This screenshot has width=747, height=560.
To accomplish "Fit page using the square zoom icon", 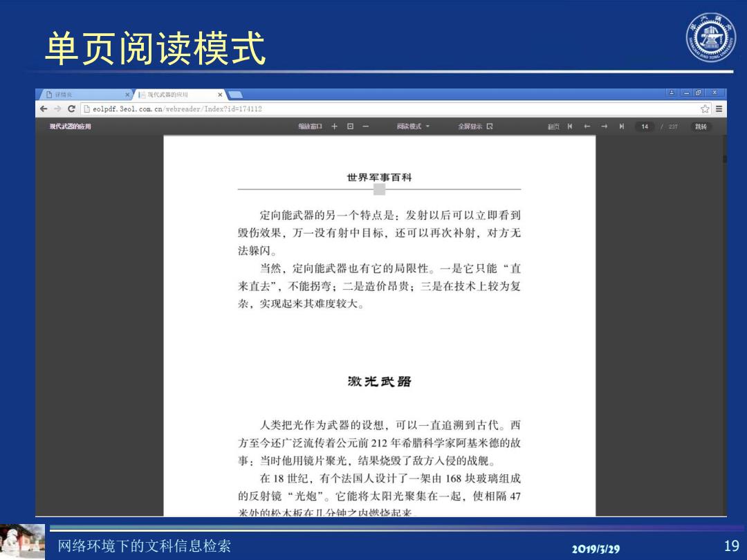I will (x=350, y=127).
